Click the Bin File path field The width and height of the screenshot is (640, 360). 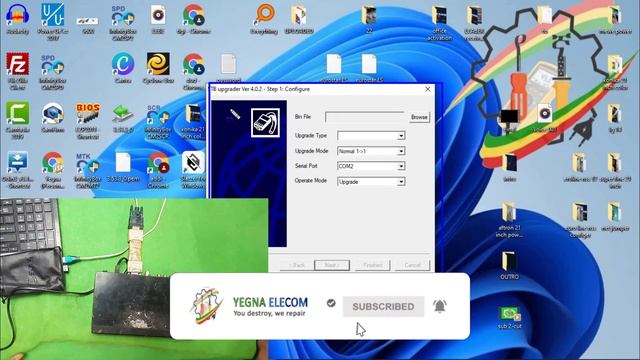pos(365,117)
